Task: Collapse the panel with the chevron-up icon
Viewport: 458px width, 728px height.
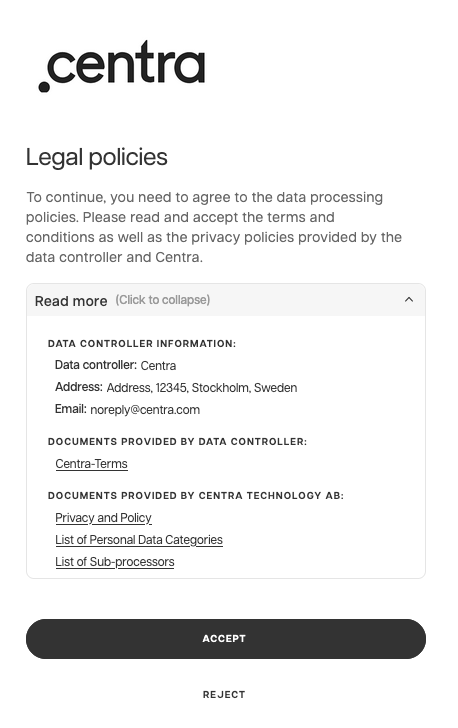Action: click(409, 300)
